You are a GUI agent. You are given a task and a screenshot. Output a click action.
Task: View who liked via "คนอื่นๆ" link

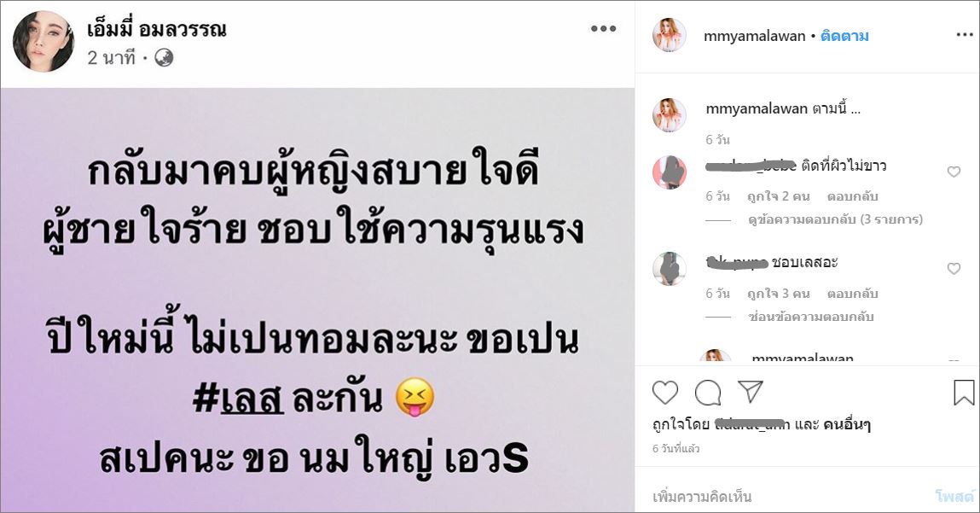coord(846,425)
